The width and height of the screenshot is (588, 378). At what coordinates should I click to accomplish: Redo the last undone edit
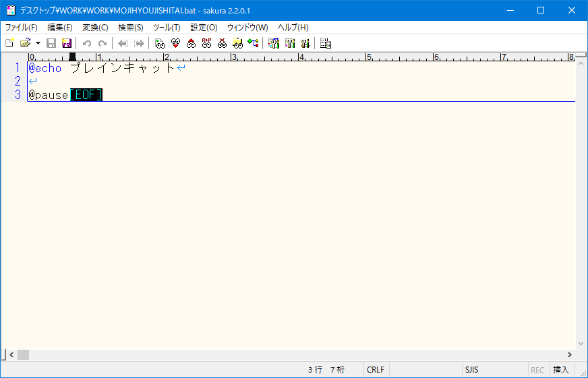point(102,43)
